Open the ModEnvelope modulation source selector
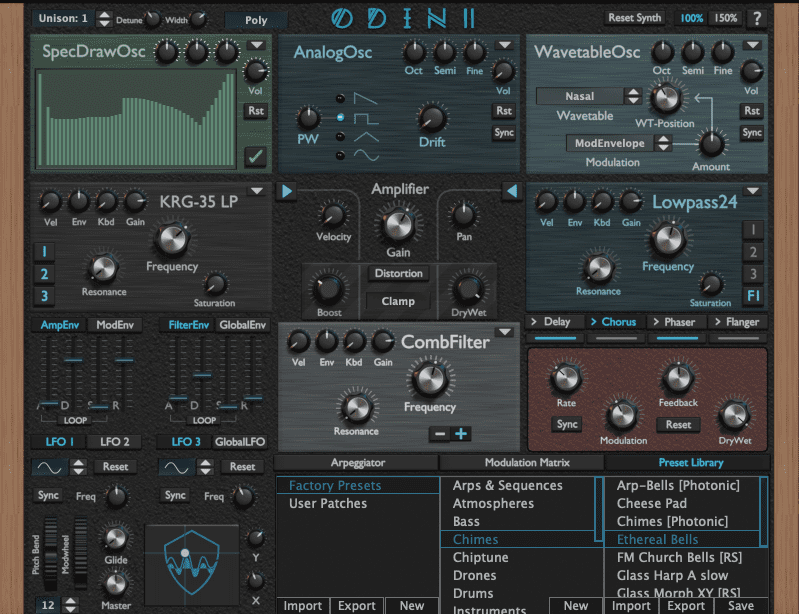799x614 pixels. tap(609, 144)
